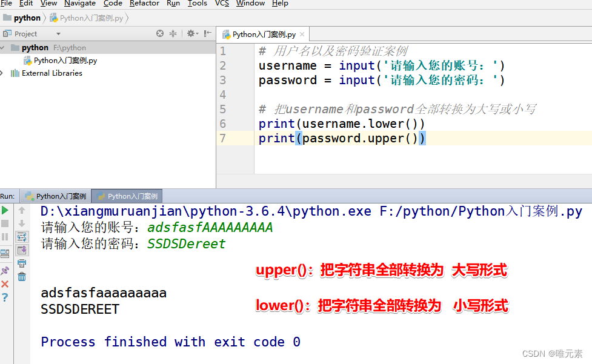Open the VCS menu

[222, 4]
